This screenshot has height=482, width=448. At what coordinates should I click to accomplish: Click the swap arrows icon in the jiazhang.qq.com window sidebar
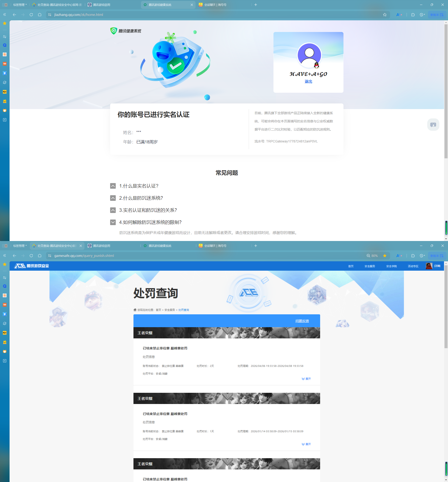(x=5, y=37)
